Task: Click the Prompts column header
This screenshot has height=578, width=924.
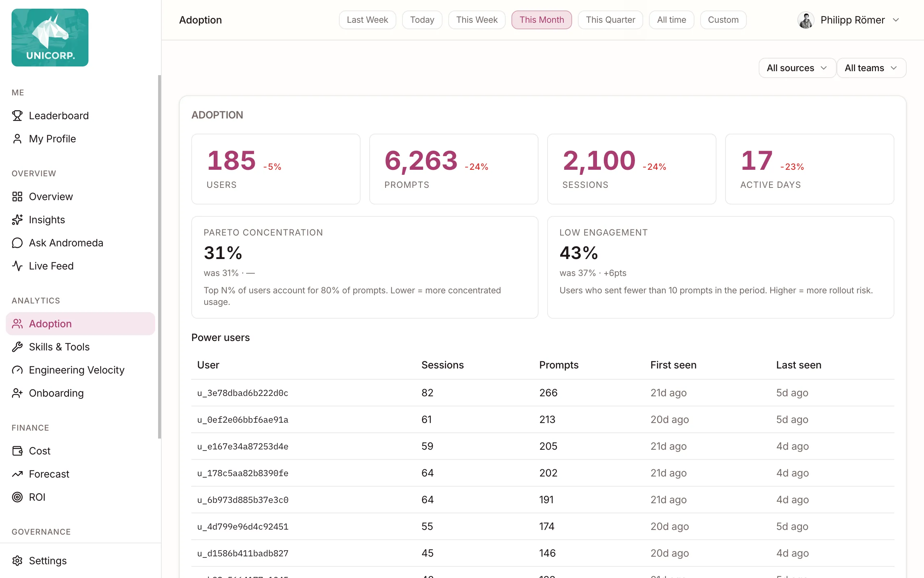Action: pos(559,365)
